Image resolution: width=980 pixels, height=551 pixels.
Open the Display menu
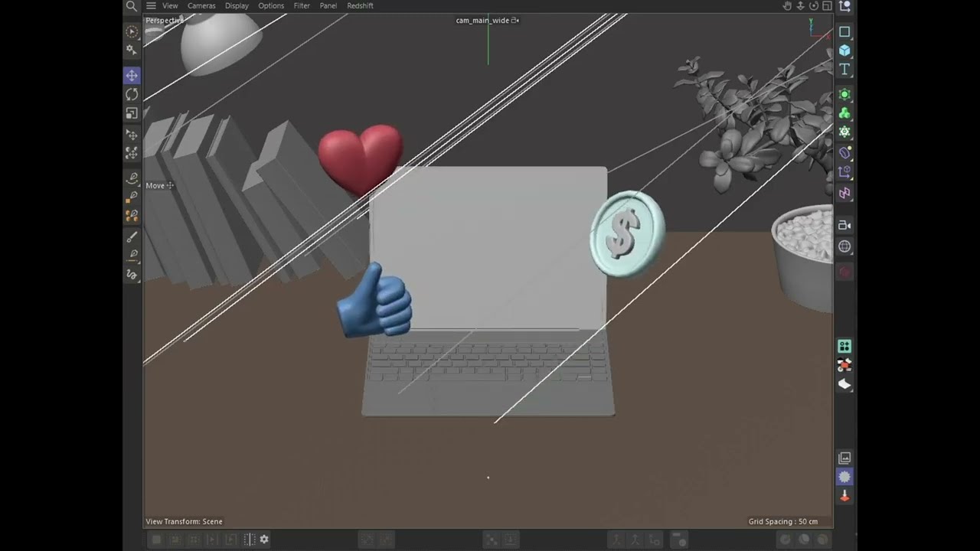[x=237, y=5]
